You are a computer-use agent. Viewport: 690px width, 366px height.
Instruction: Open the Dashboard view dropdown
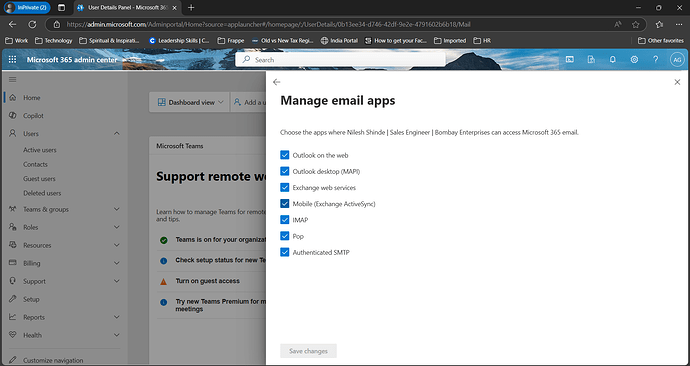[x=190, y=102]
